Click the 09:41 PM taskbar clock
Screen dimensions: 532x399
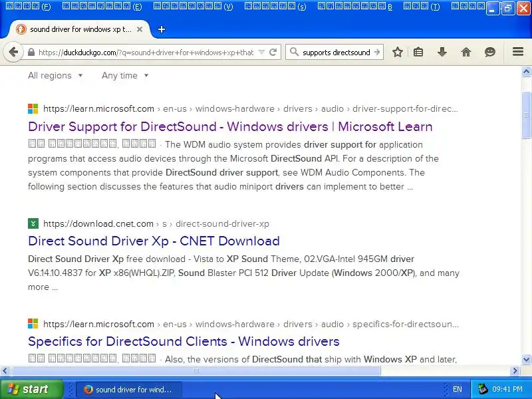pyautogui.click(x=507, y=389)
